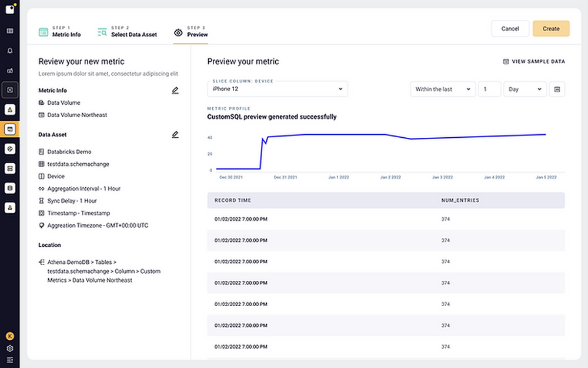Open the calendar date picker icon

click(557, 89)
